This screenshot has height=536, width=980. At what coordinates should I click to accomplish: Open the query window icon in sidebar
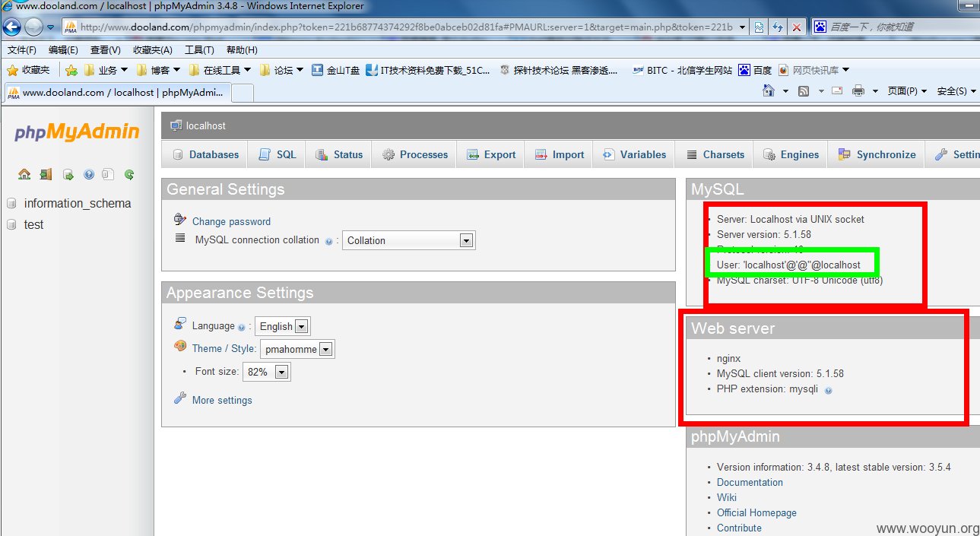[68, 174]
